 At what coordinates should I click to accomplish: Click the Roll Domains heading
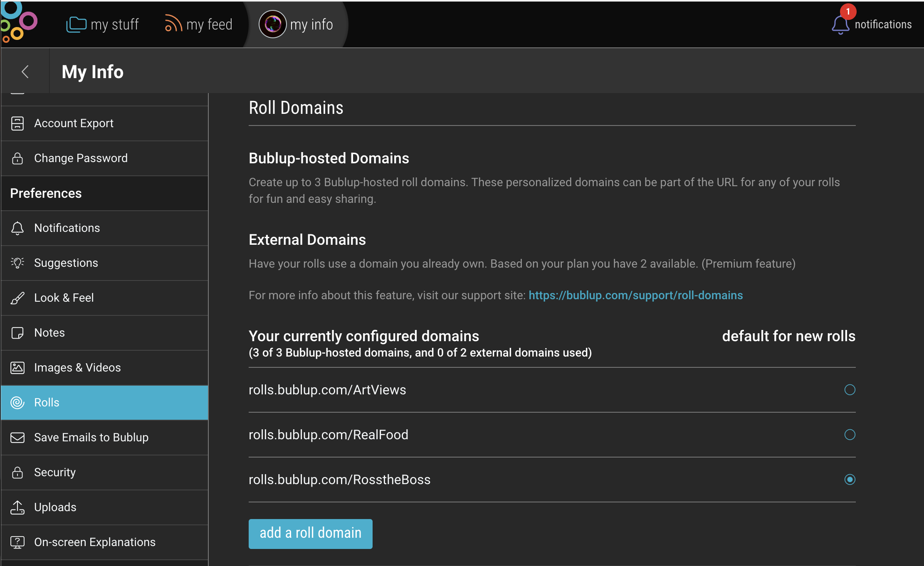coord(296,108)
